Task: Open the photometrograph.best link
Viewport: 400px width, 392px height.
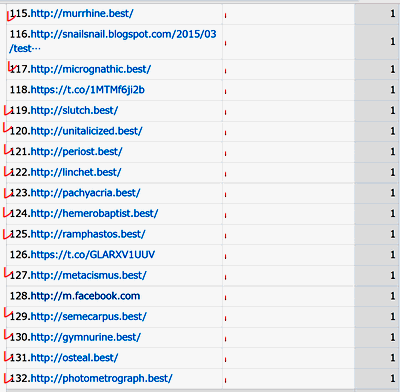Action: [101, 379]
